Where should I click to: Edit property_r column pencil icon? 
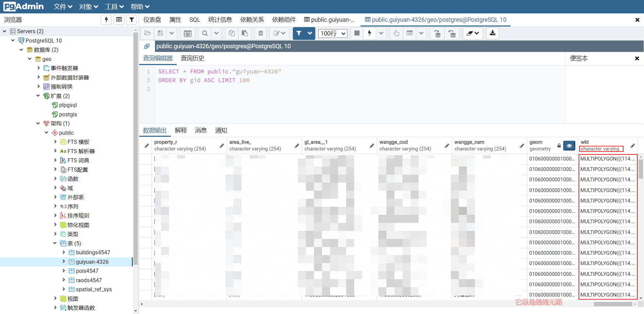[222, 146]
